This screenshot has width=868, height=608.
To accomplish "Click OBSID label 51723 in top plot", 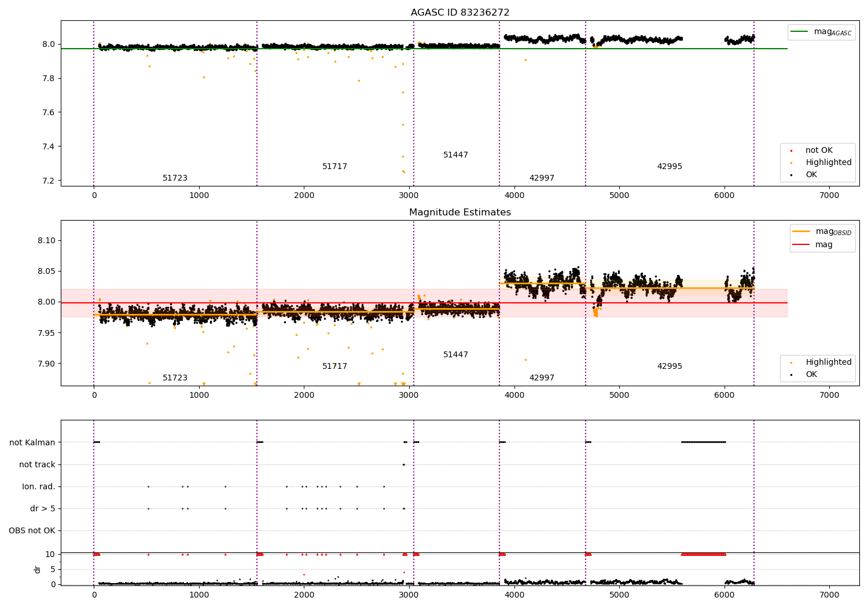I will [175, 178].
